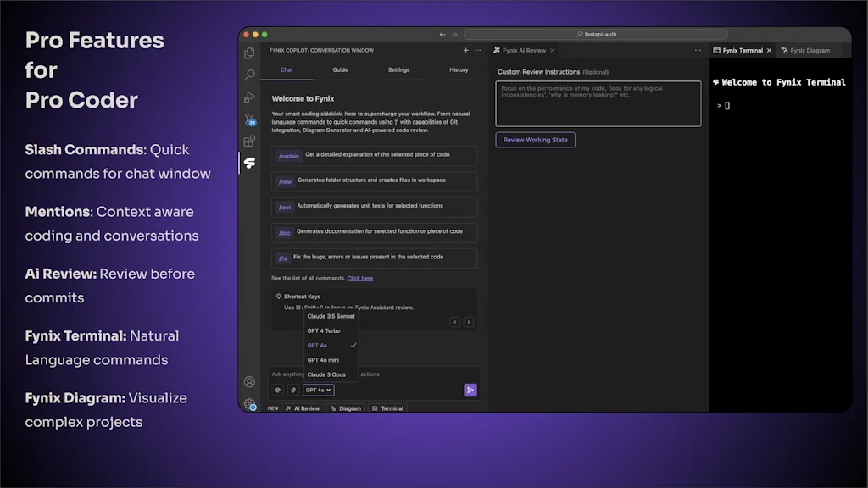This screenshot has width=868, height=488.
Task: Open the Fynix Diagram tab
Action: click(x=810, y=50)
